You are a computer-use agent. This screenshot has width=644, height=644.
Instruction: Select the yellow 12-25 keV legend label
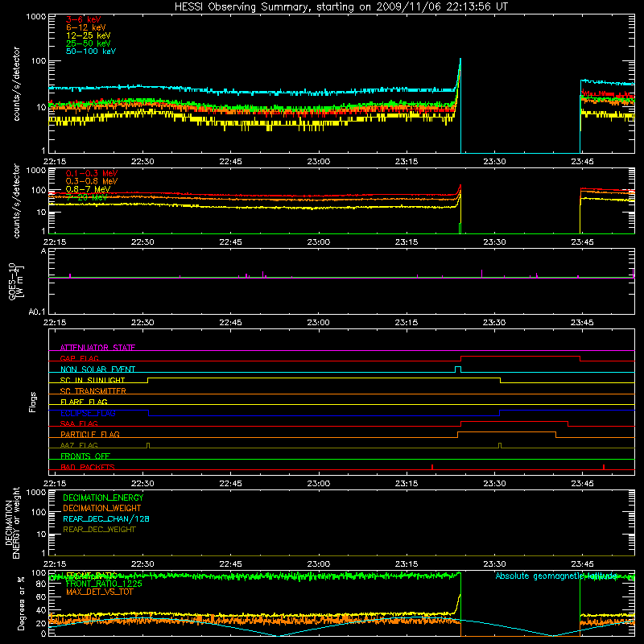(x=88, y=35)
